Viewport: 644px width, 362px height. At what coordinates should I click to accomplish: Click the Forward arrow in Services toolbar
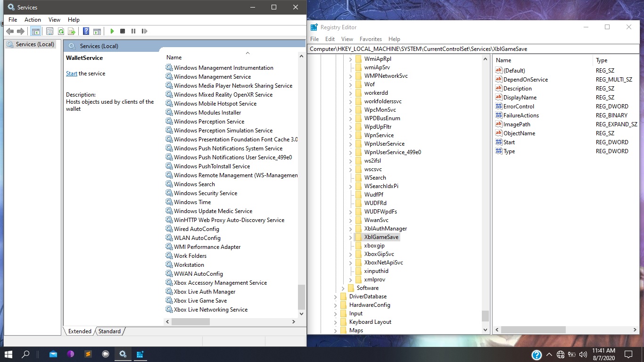point(20,31)
